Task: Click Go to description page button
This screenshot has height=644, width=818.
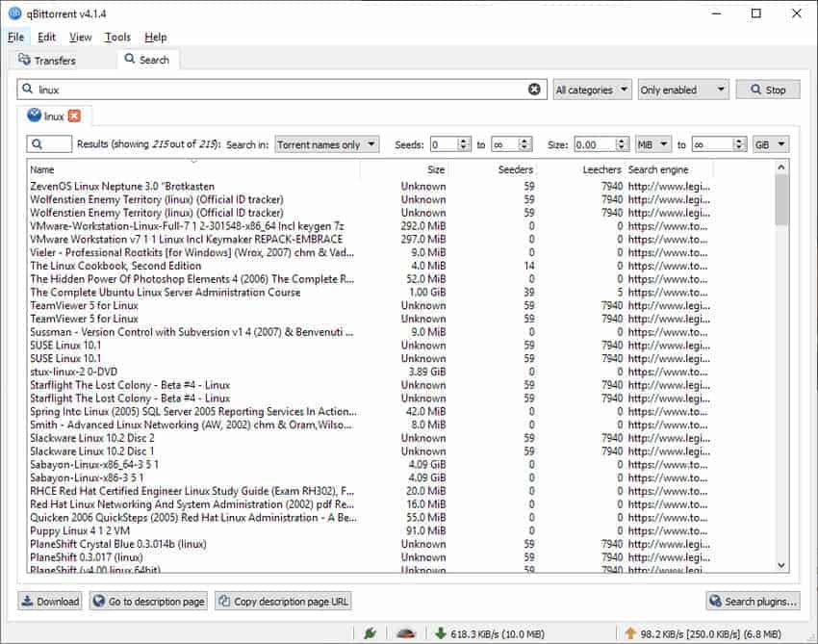Action: [148, 602]
